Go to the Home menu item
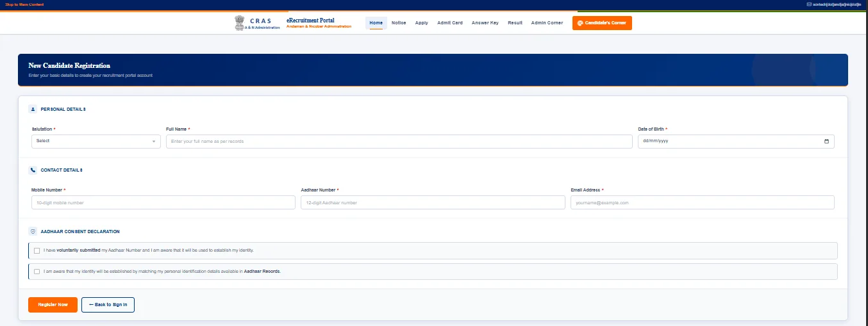Image resolution: width=868 pixels, height=326 pixels. click(x=376, y=23)
